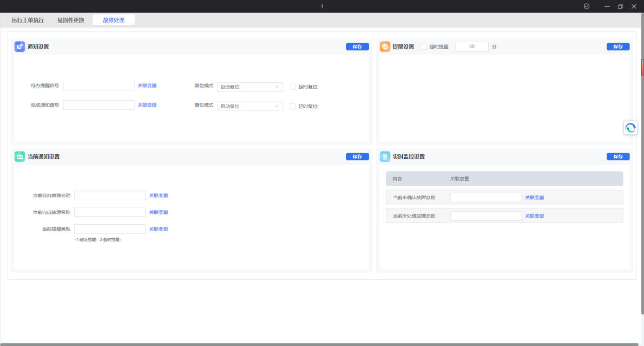Save the 实时监控设置 panel

(618, 157)
